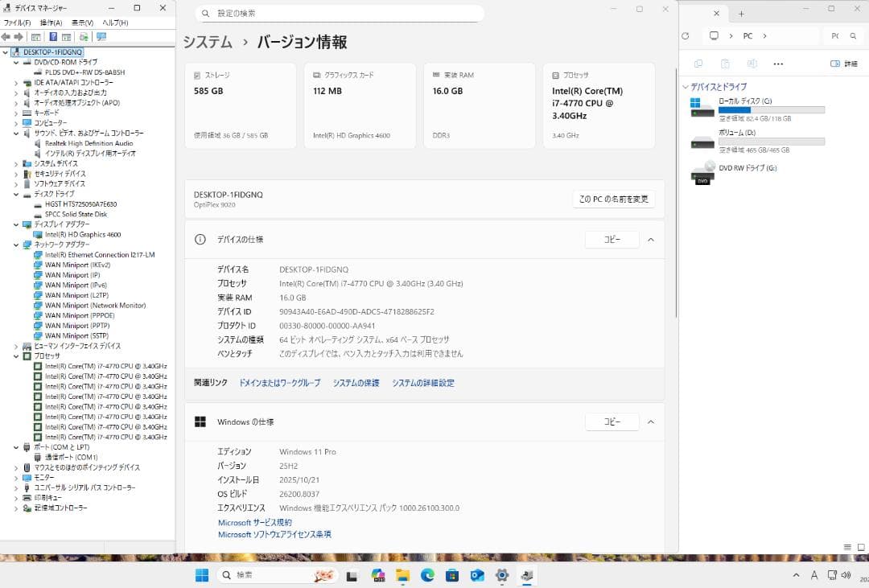Open システムの詳細設定 link

(423, 383)
